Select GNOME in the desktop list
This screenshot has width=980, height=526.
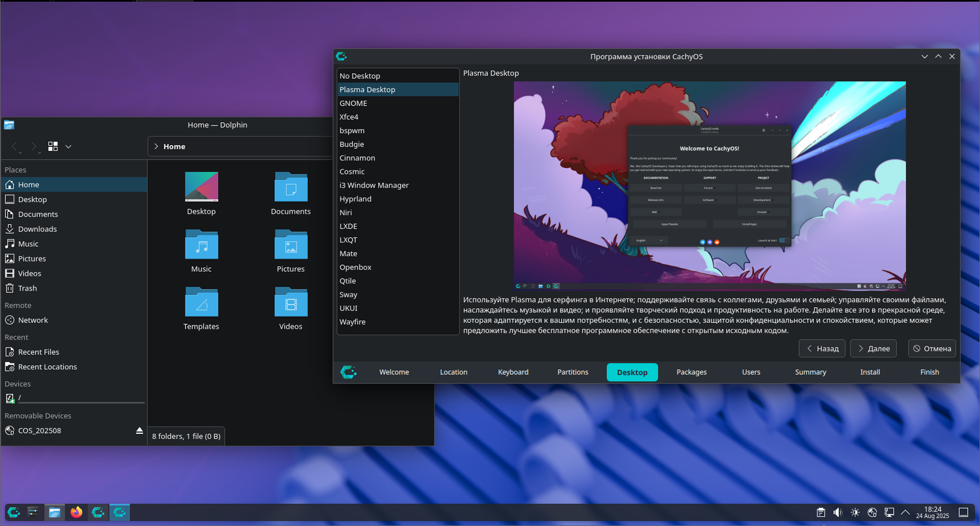point(398,103)
